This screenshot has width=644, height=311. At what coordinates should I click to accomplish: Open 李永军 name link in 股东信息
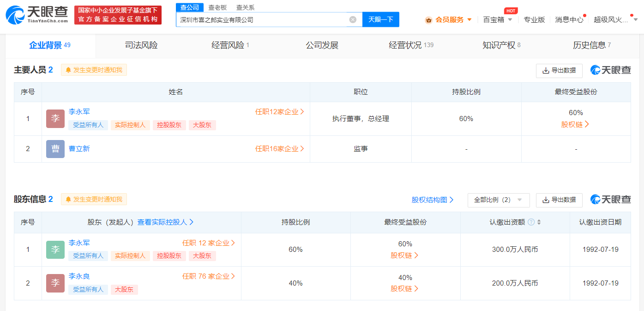pos(79,243)
